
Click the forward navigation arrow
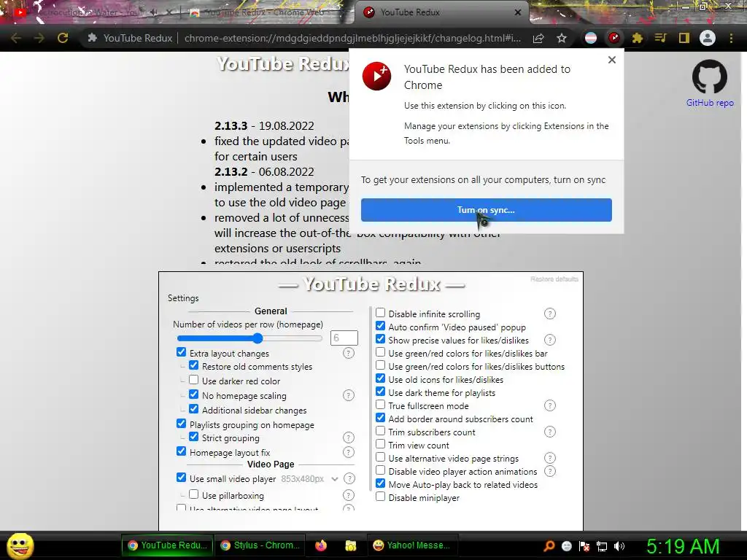(39, 38)
